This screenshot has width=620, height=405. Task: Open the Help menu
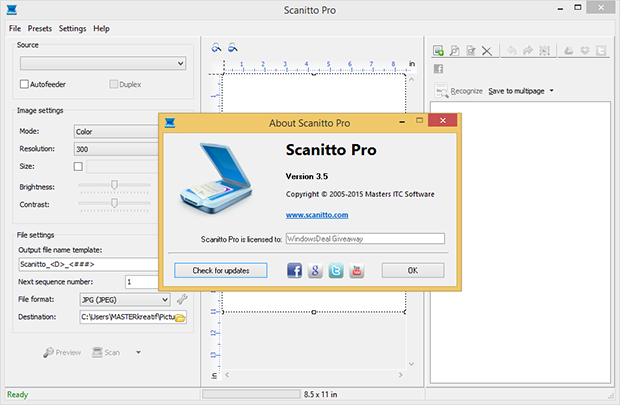pyautogui.click(x=101, y=28)
